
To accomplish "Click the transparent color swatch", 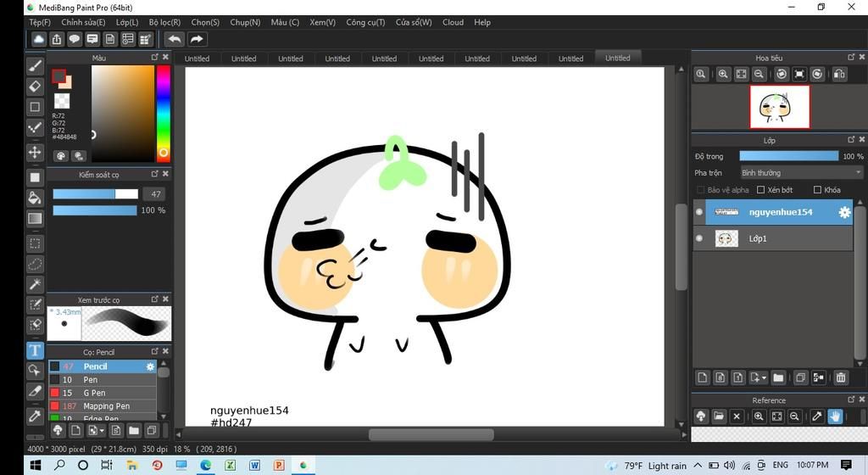I will coord(61,101).
